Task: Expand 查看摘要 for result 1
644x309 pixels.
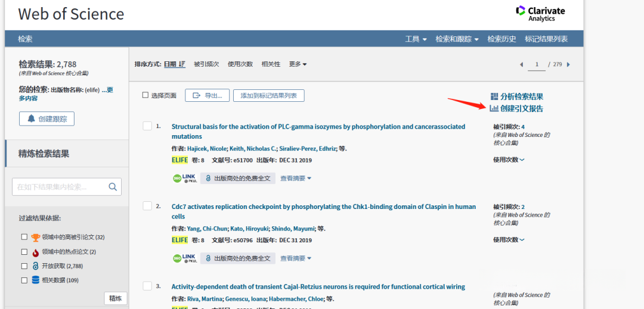Action: coord(296,178)
